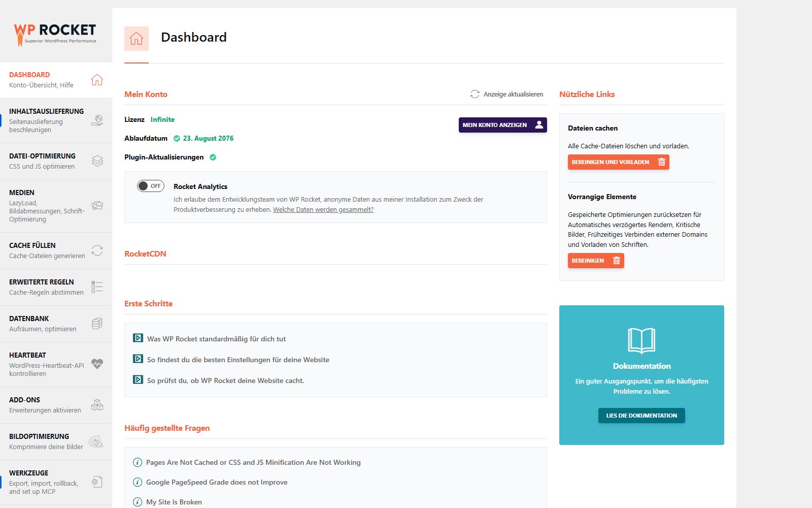Click the 'Infinite' license value

(x=162, y=119)
